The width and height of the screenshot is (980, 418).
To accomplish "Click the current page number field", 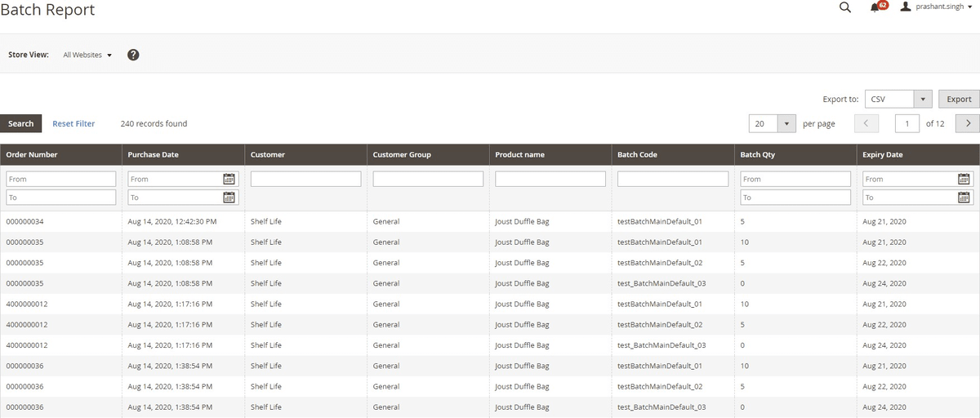I will [907, 123].
